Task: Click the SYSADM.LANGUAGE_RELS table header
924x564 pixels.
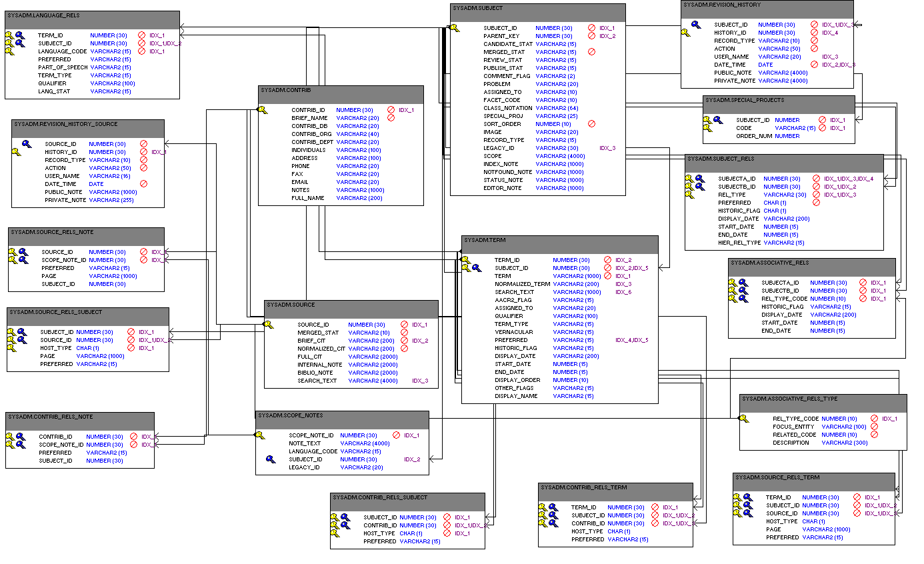Action: 92,19
